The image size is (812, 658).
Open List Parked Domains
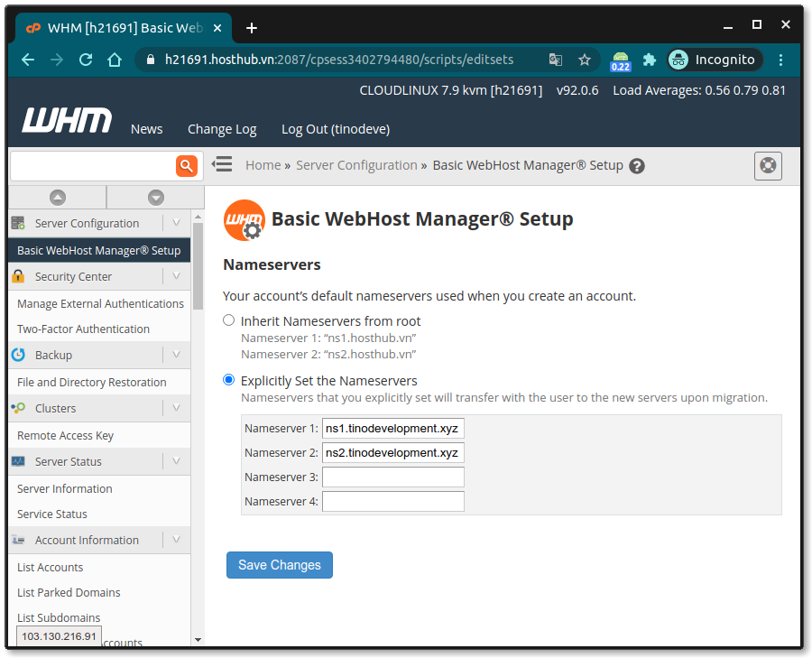(69, 593)
